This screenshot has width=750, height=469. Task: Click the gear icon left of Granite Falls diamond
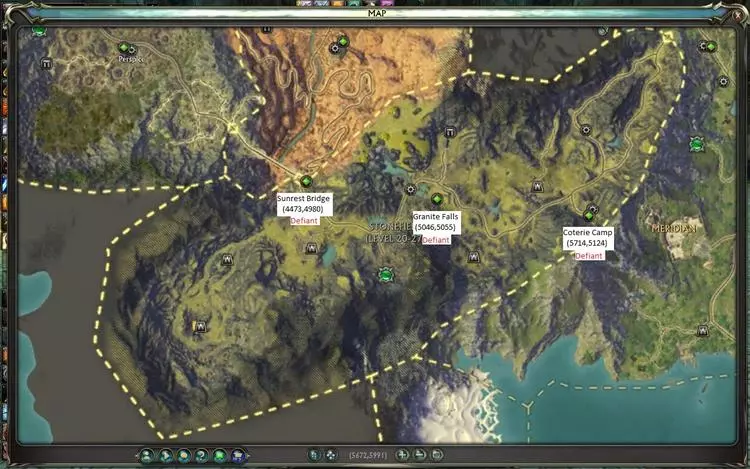[x=410, y=190]
